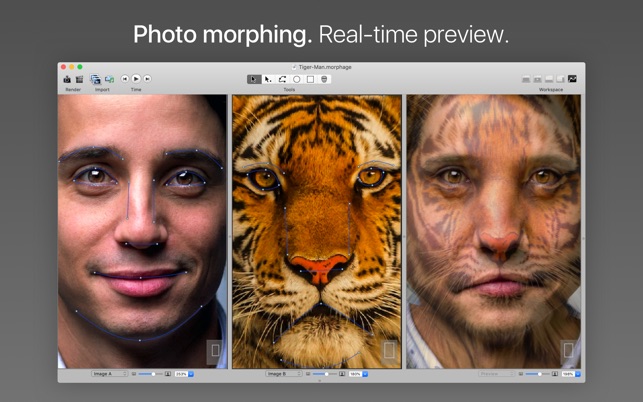
Task: Skip to end of timeline
Action: point(147,79)
